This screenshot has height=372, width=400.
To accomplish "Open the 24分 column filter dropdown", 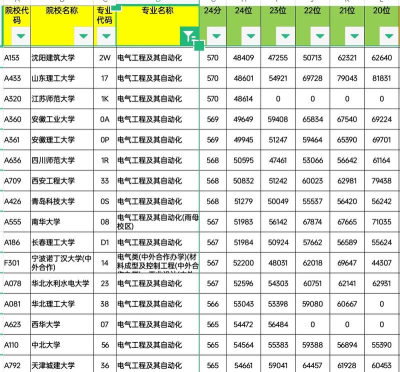I will (216, 36).
